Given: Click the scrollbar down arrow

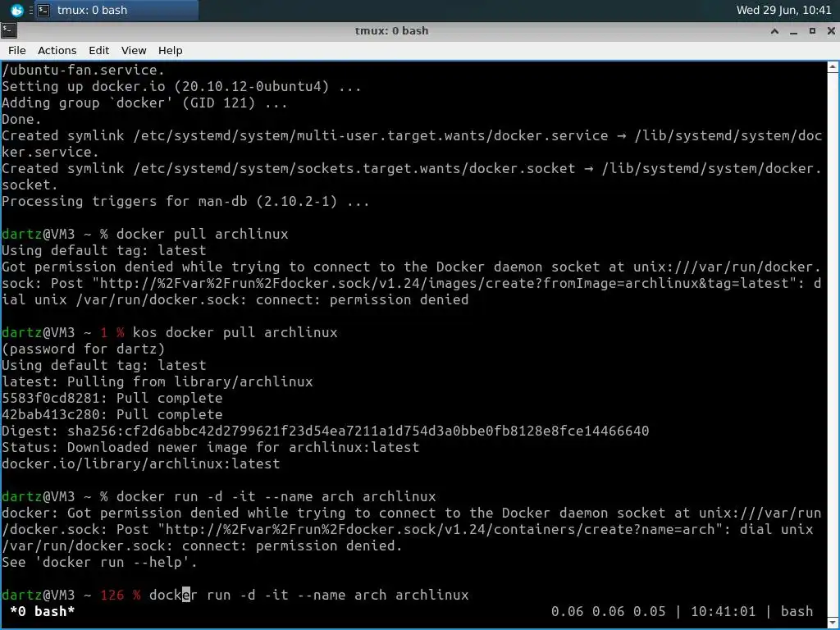Looking at the screenshot, I should (833, 623).
